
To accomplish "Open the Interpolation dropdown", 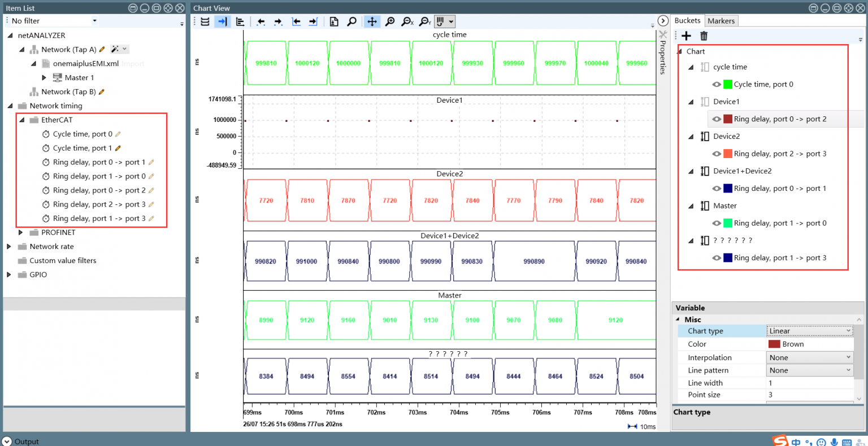I will (809, 357).
